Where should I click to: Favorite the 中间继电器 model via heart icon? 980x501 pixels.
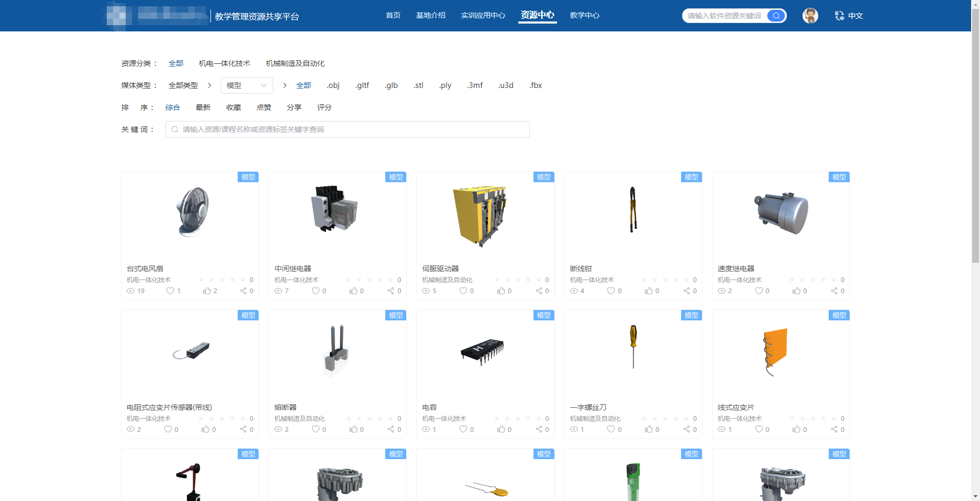tap(316, 291)
